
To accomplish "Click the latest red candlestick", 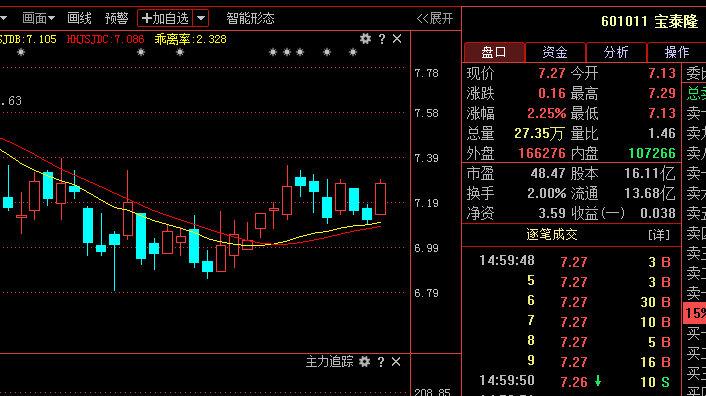I will point(380,198).
